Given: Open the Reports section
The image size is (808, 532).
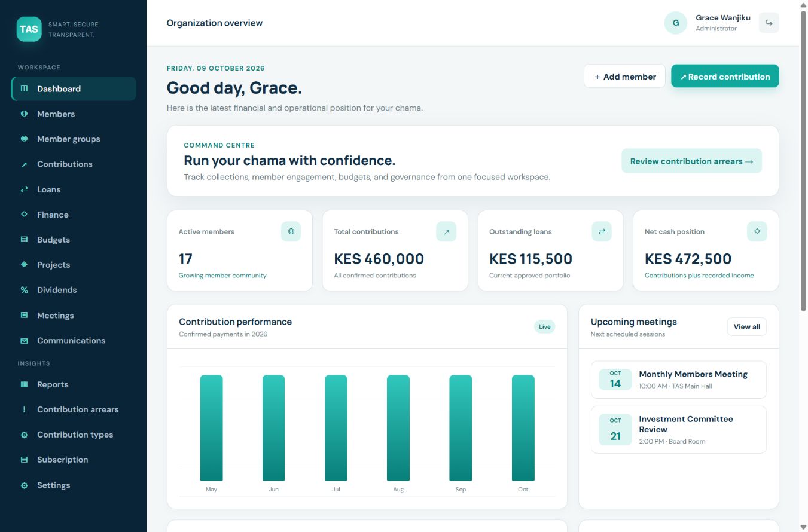Looking at the screenshot, I should coord(74,384).
